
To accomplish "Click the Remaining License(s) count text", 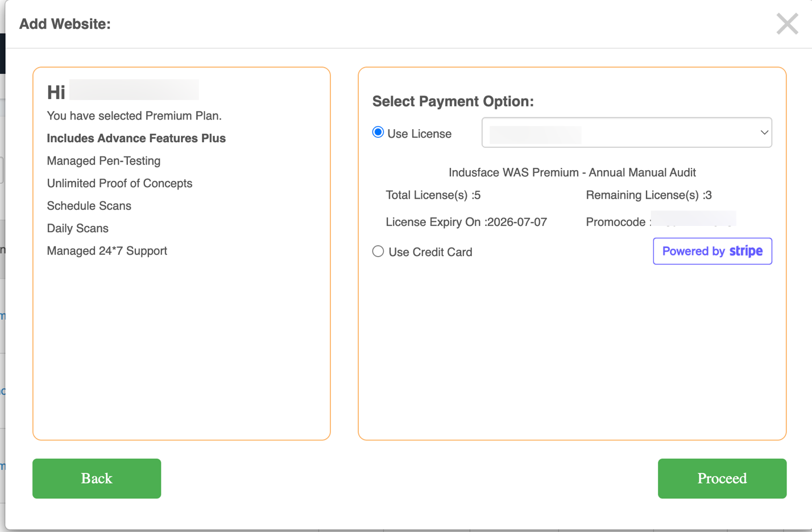I will click(648, 195).
